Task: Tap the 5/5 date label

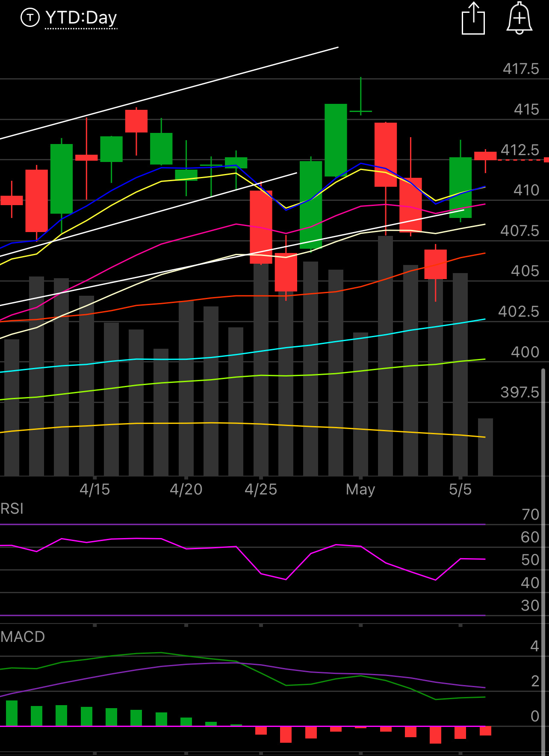Action: pos(460,489)
